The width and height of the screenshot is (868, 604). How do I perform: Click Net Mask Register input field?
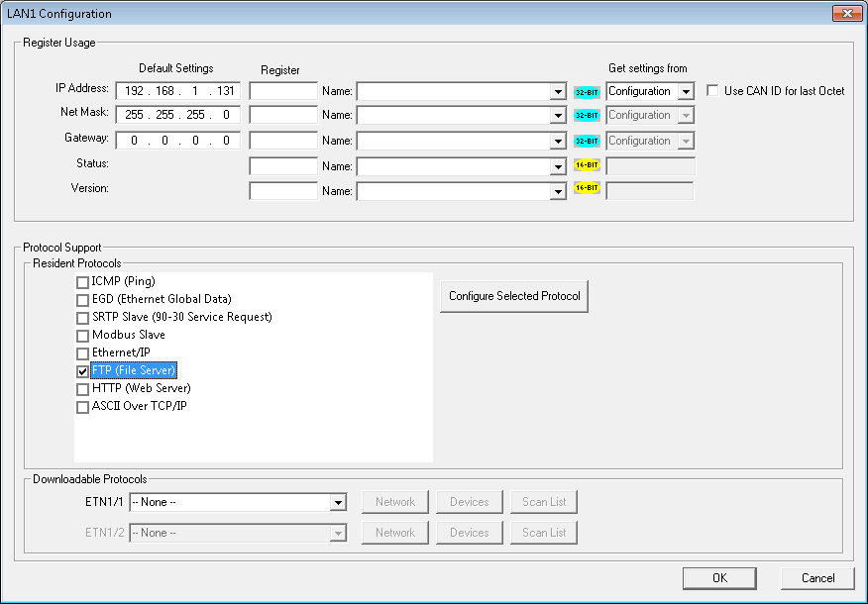point(283,115)
